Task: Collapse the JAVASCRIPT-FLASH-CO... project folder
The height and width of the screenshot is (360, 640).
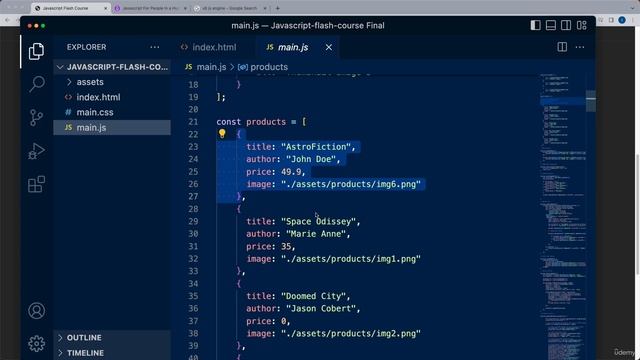Action: click(112, 67)
